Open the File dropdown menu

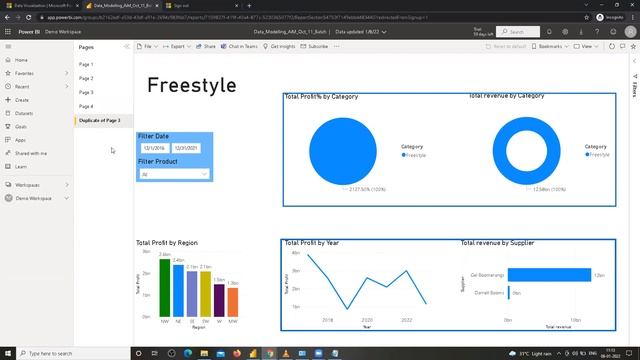(x=147, y=47)
